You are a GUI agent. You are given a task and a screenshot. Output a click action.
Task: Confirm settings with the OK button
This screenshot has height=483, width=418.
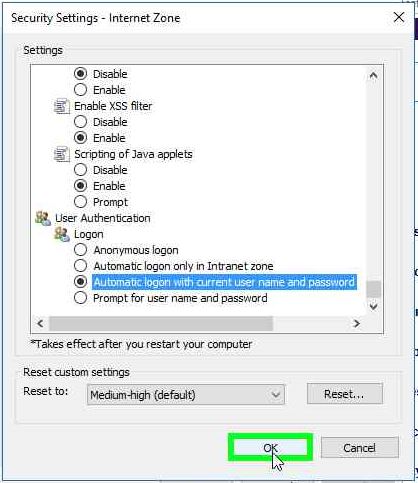[x=270, y=448]
